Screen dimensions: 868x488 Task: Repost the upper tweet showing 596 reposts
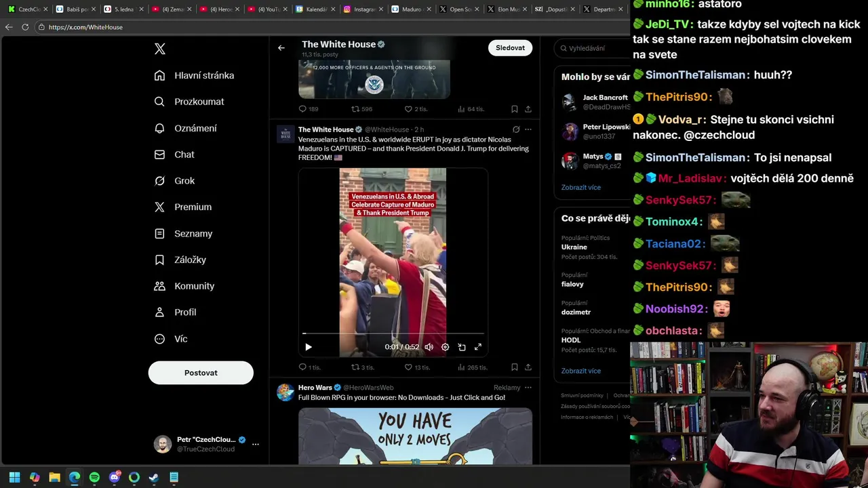361,109
